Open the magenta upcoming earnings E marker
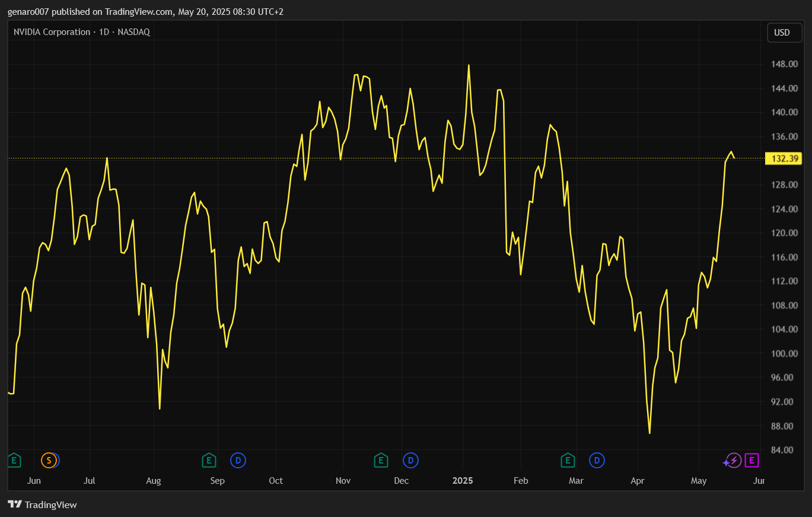 coord(752,460)
